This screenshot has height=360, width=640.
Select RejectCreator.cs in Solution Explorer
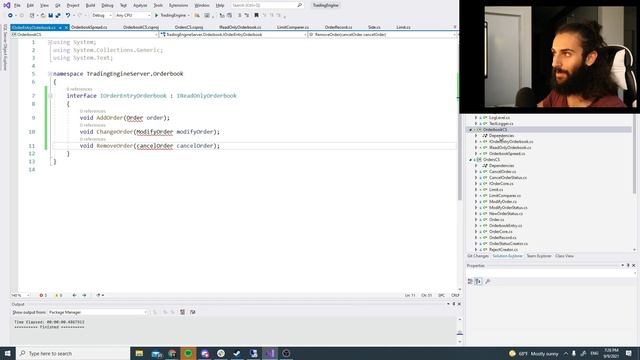pos(503,249)
